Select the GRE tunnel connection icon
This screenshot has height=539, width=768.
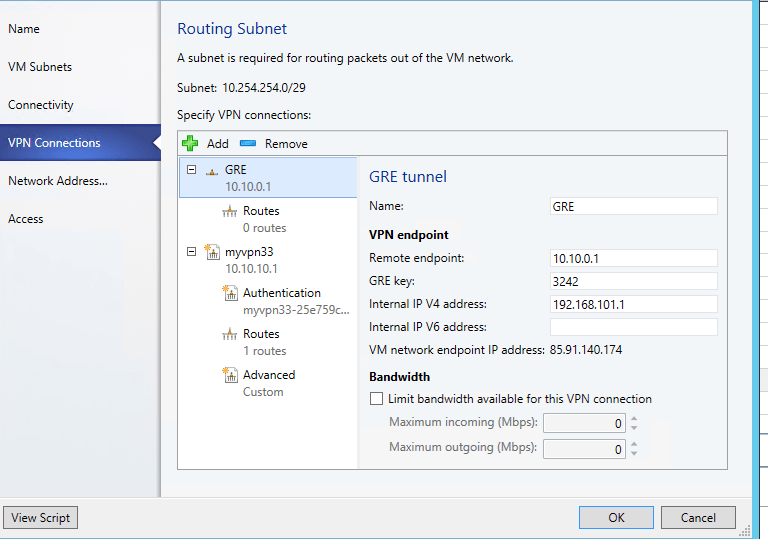pos(211,171)
